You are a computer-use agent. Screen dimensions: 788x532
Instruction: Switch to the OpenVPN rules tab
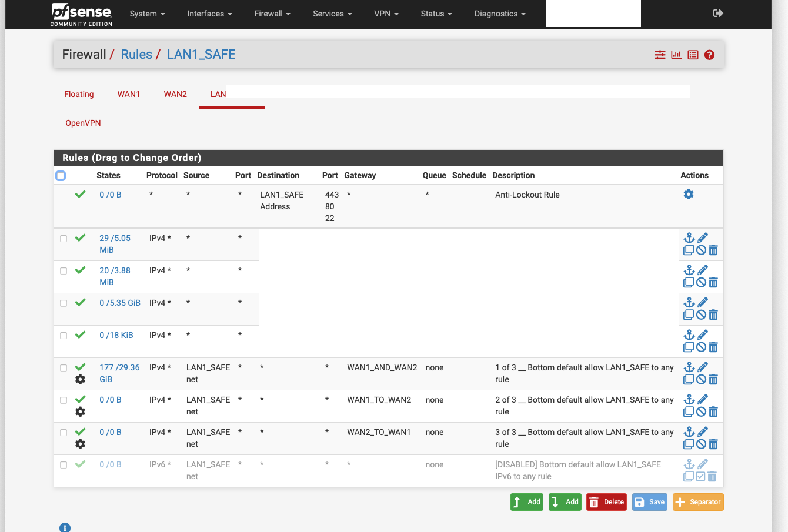[83, 123]
